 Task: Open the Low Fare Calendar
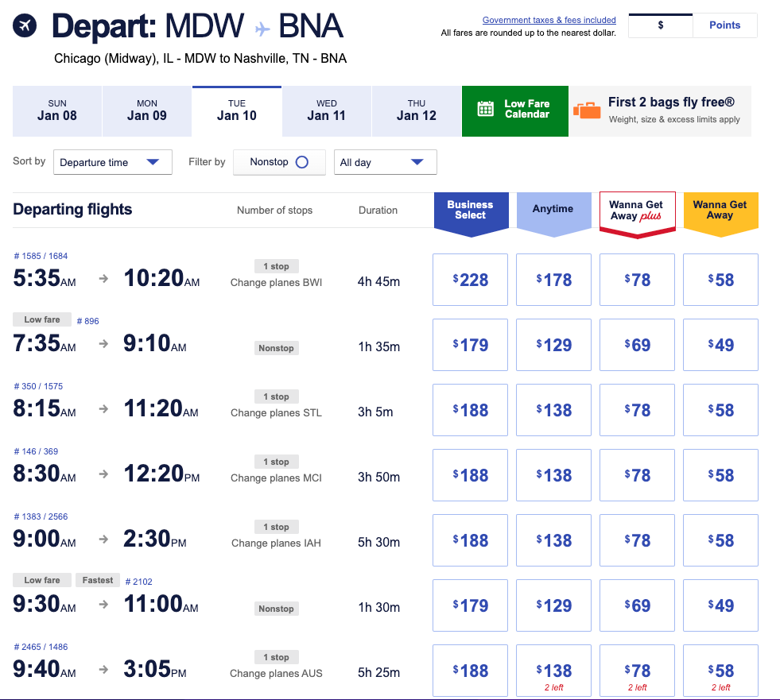pyautogui.click(x=526, y=109)
